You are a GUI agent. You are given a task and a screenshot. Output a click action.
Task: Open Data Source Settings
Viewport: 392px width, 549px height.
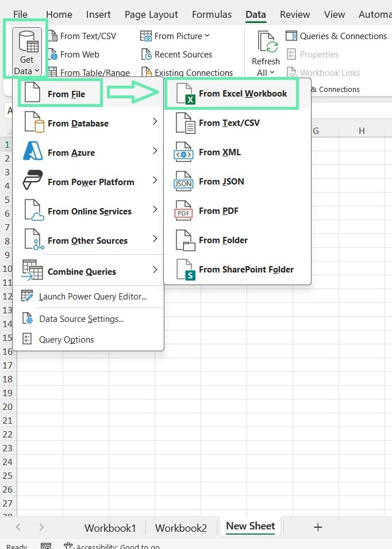click(x=88, y=318)
